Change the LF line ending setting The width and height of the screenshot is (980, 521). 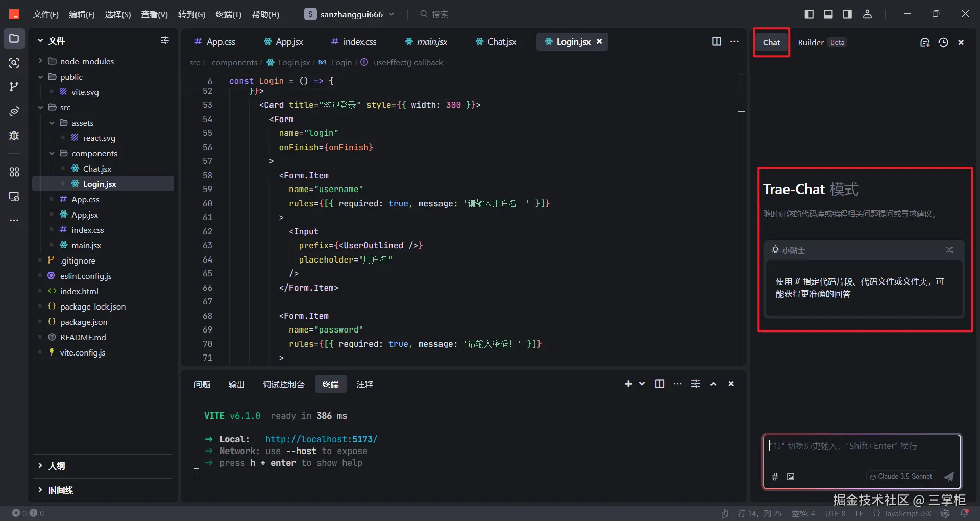pos(860,513)
